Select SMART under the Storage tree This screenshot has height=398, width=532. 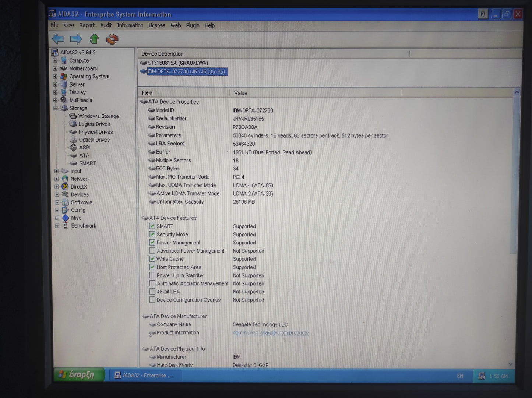pos(87,163)
